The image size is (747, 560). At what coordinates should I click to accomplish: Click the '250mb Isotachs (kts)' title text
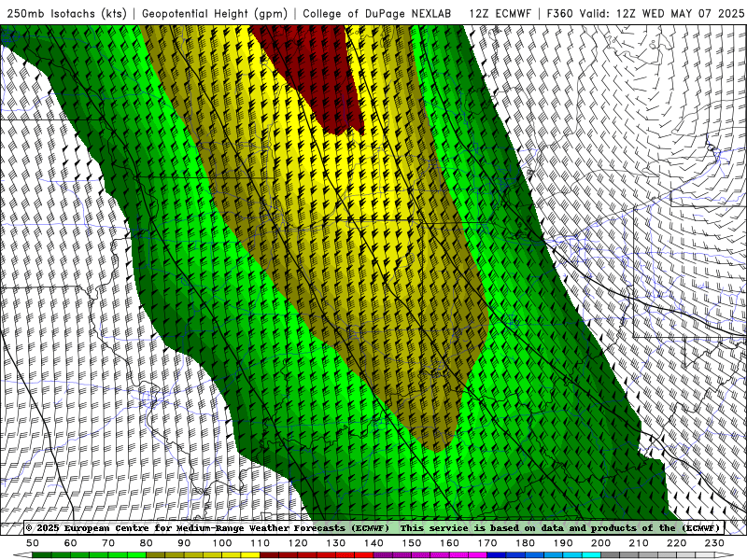[66, 13]
